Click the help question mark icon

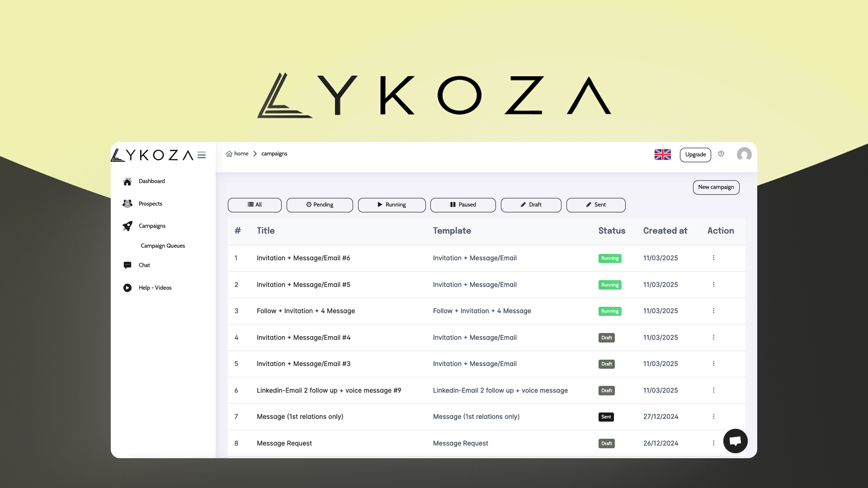pyautogui.click(x=721, y=154)
